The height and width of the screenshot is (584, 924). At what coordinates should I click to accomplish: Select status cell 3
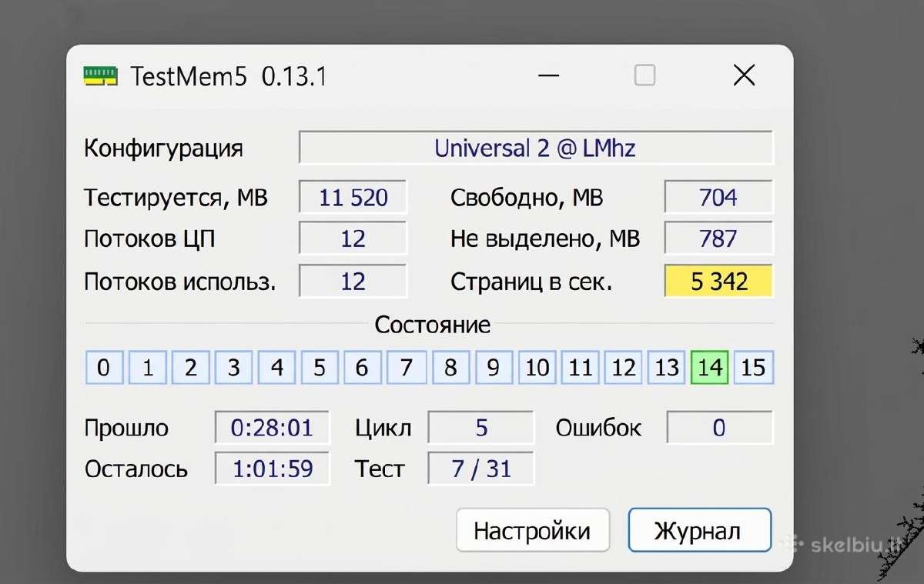234,368
